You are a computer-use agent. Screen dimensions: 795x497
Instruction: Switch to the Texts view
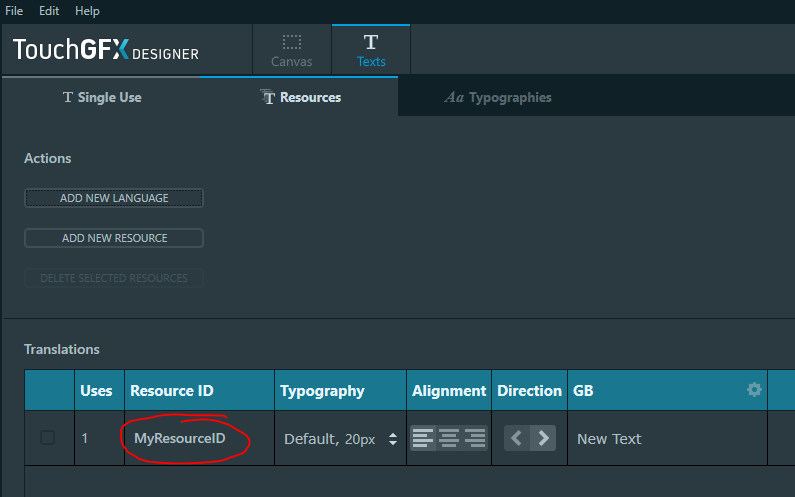371,50
